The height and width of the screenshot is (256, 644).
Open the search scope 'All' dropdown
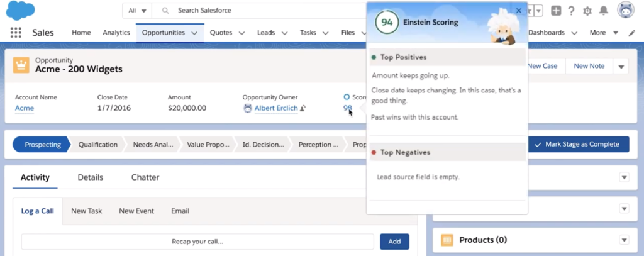pos(137,11)
